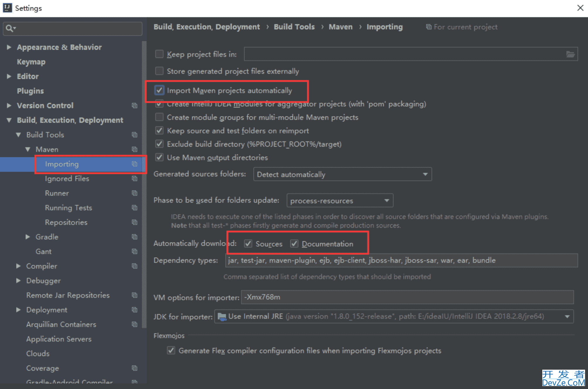Click project-level icon beside Runner
Screen dimensions: 588x389
click(135, 193)
